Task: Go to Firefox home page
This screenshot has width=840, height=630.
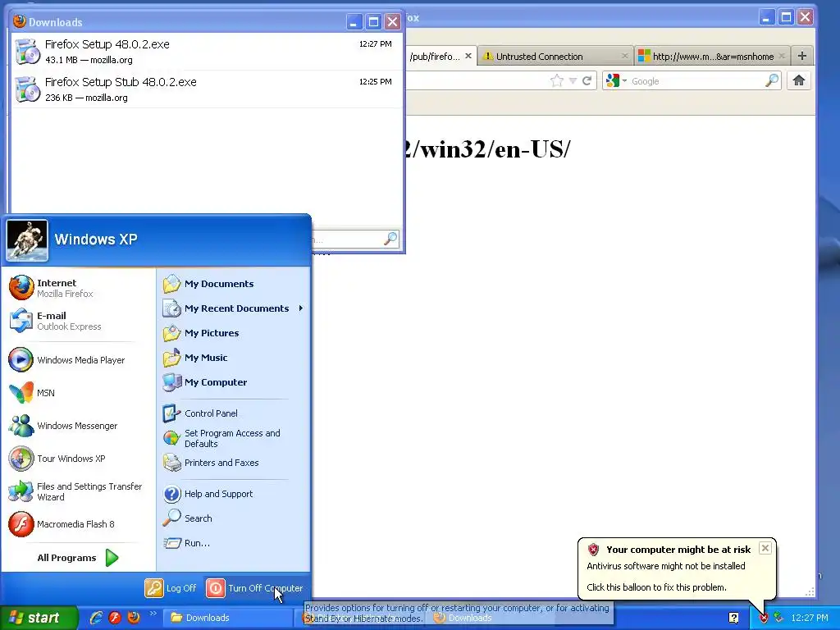Action: coord(798,81)
